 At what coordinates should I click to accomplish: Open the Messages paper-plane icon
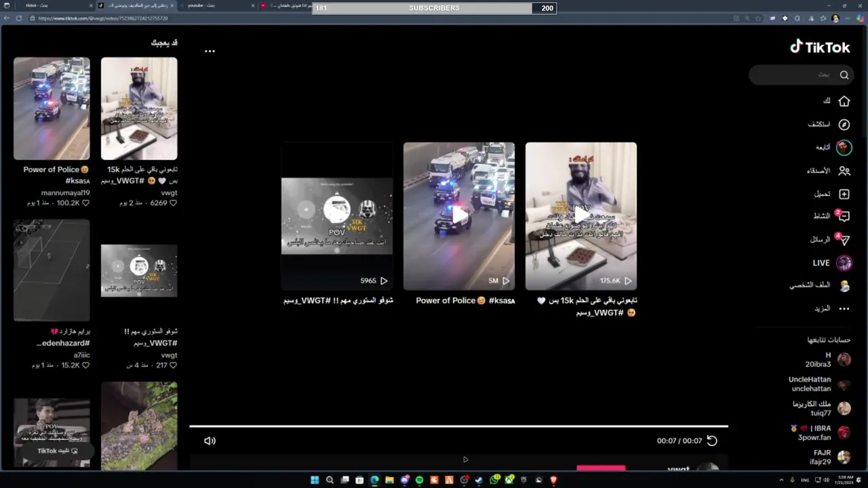tap(844, 240)
